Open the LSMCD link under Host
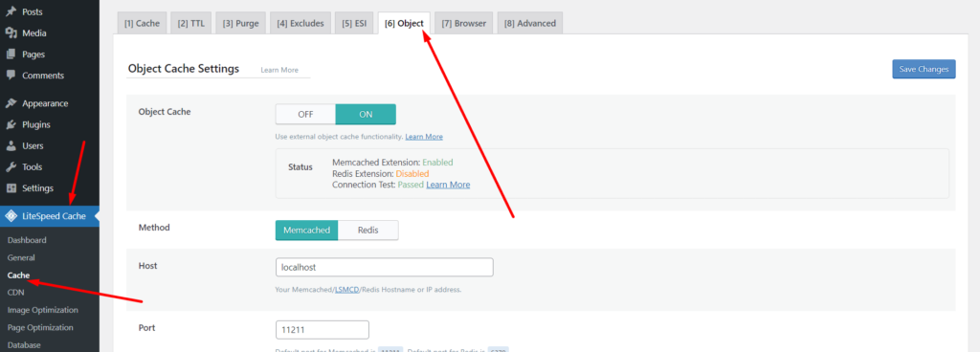This screenshot has height=352, width=980. point(346,290)
